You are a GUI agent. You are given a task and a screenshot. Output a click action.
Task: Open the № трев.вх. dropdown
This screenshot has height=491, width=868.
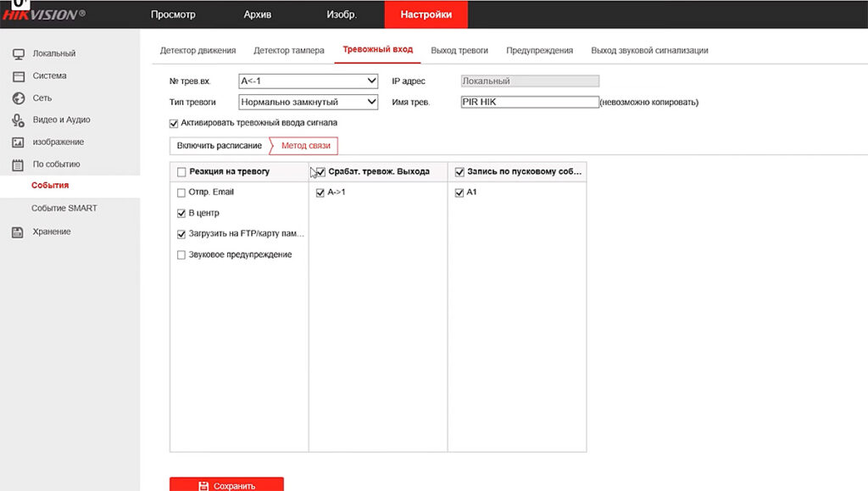(309, 81)
